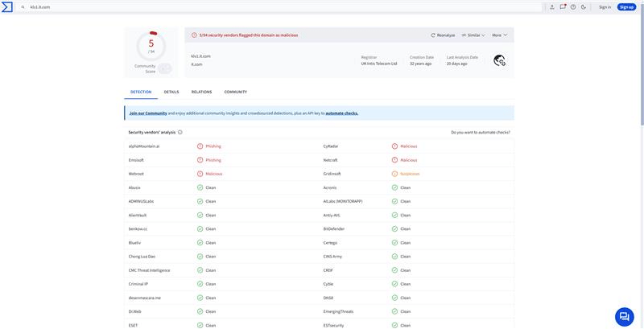Click the Community Score vote pill
644x329 pixels.
click(x=165, y=68)
